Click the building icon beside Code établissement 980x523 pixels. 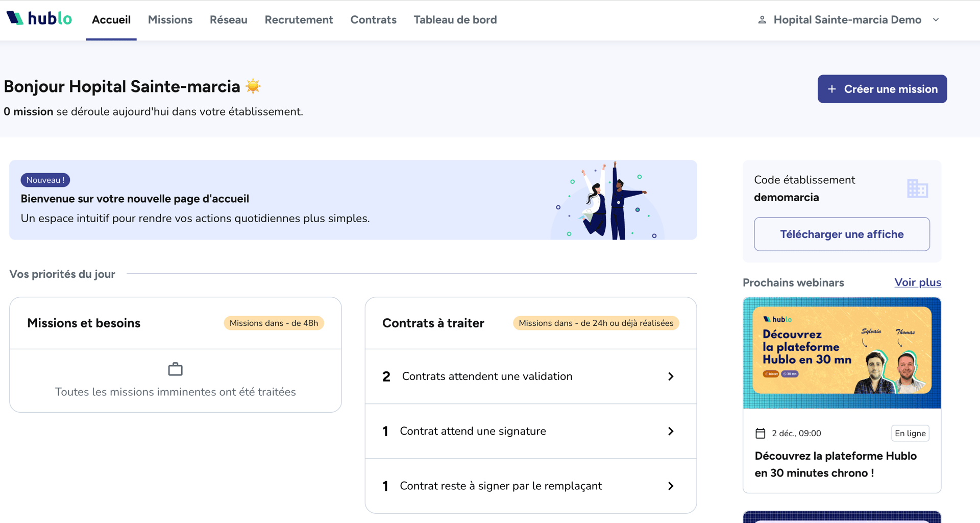click(x=917, y=188)
